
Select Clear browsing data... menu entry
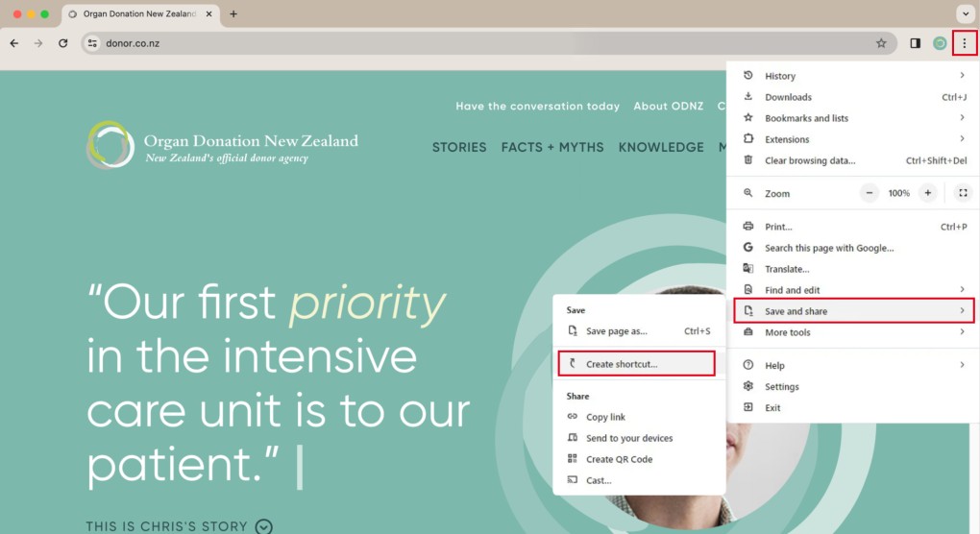point(809,160)
